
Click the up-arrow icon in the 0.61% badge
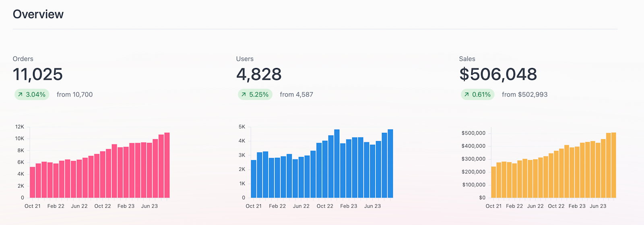466,95
